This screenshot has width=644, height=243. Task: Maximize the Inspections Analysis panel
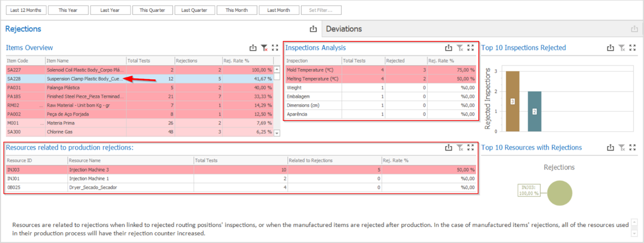pos(471,48)
